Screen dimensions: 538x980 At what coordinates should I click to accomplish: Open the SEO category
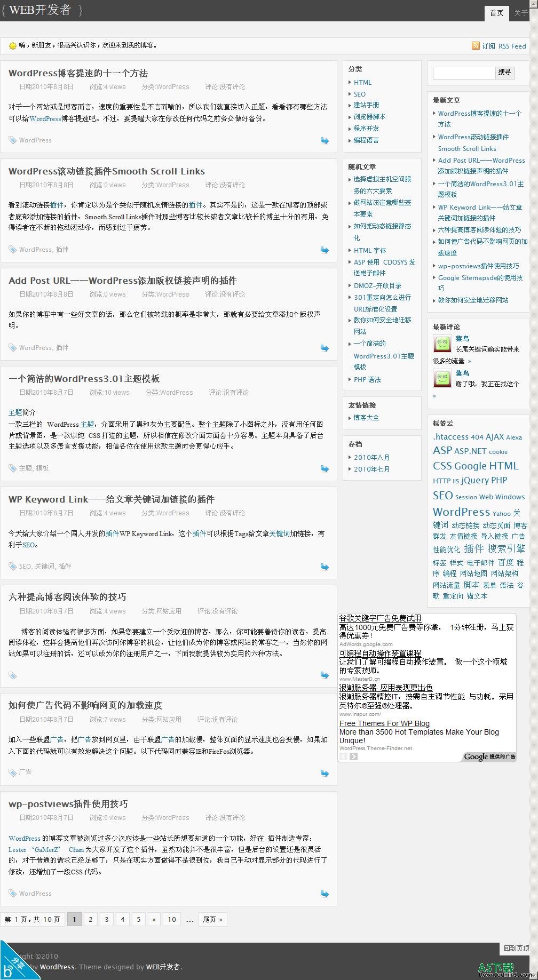360,94
